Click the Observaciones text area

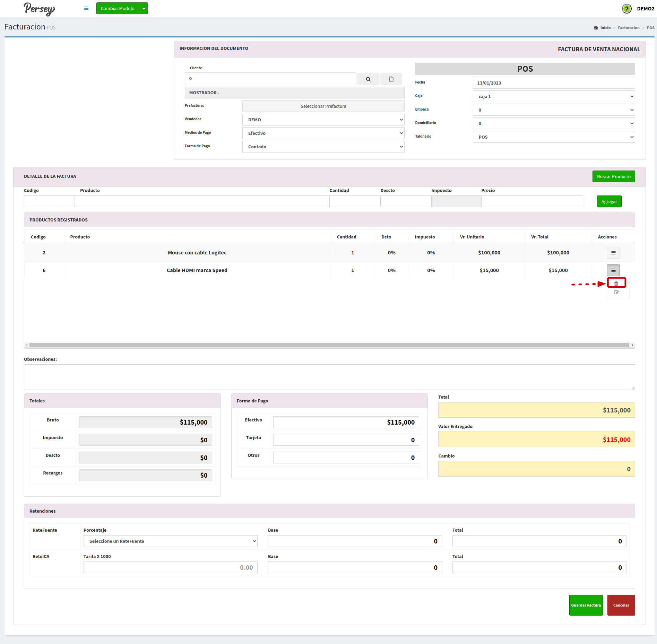point(329,377)
